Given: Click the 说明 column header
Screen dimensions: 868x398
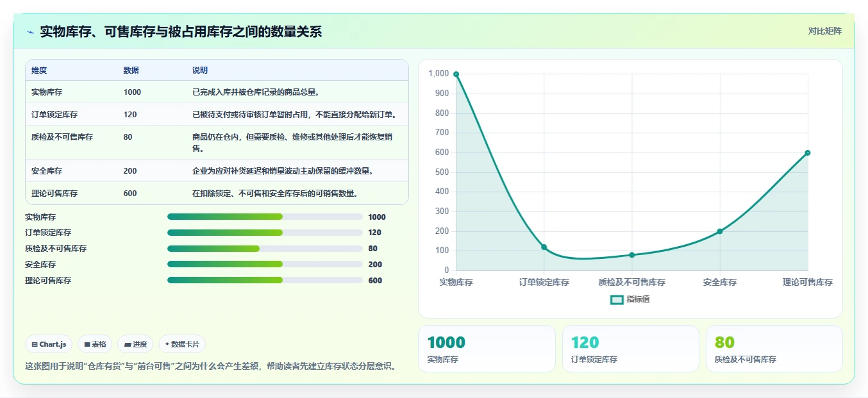Looking at the screenshot, I should click(200, 70).
